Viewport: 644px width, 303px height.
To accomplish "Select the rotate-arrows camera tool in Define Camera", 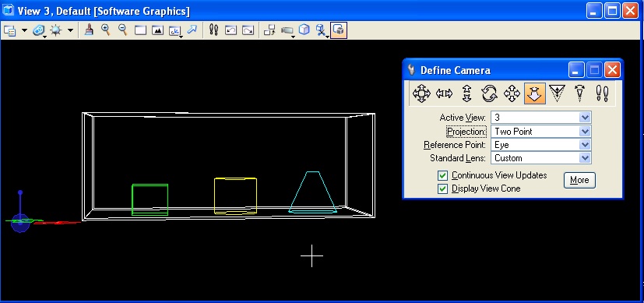I will pos(489,93).
